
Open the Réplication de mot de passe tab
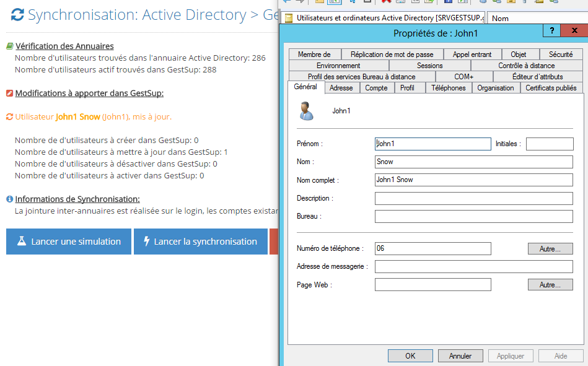pos(392,54)
